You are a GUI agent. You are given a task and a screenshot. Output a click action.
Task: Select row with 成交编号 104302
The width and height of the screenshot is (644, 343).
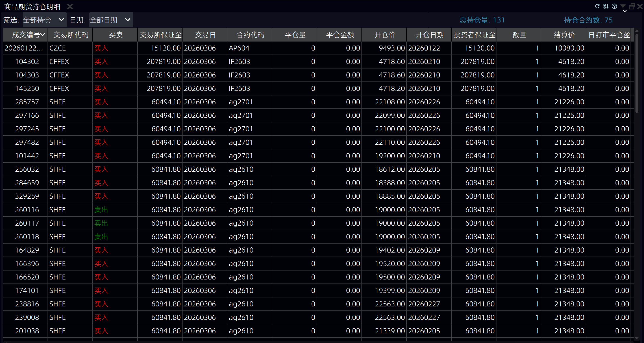(27, 62)
